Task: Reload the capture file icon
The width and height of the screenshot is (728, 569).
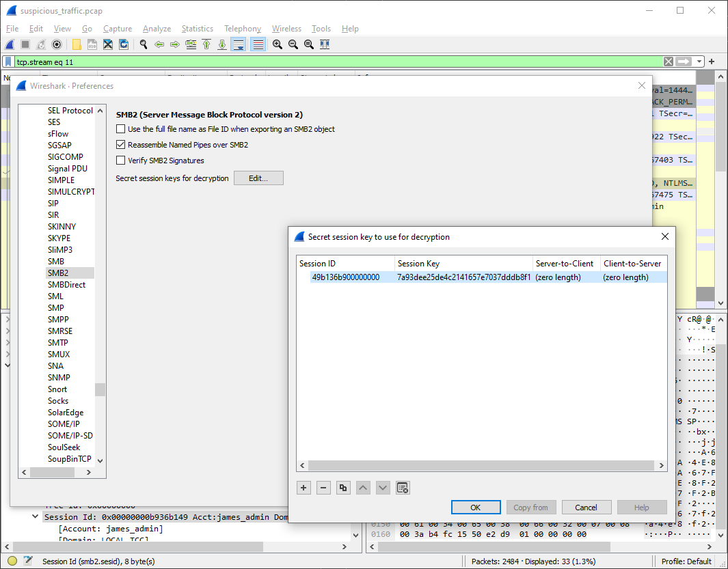Action: (124, 44)
